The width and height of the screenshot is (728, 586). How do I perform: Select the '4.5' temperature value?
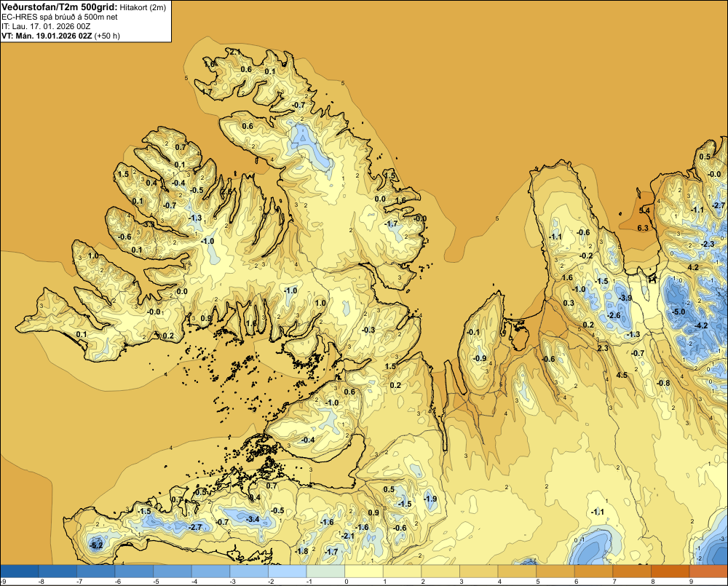tap(622, 375)
